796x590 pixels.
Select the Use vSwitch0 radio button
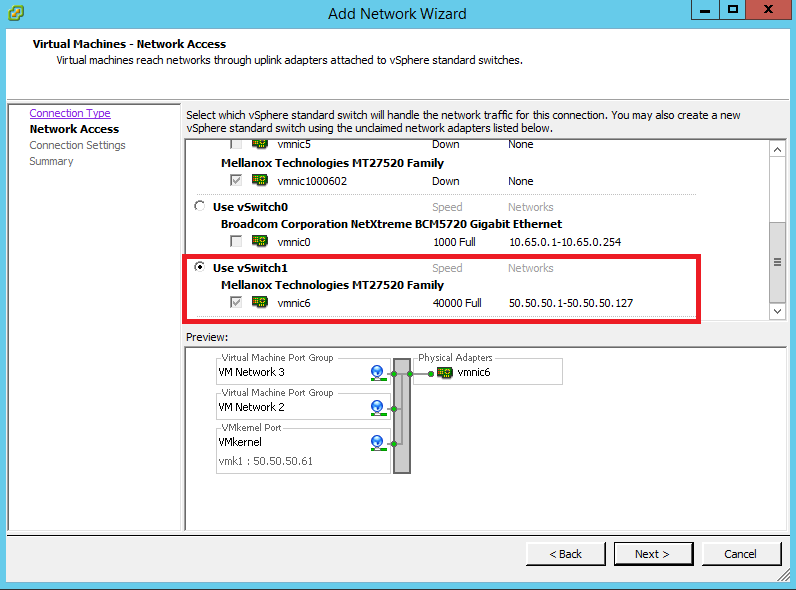[x=200, y=207]
